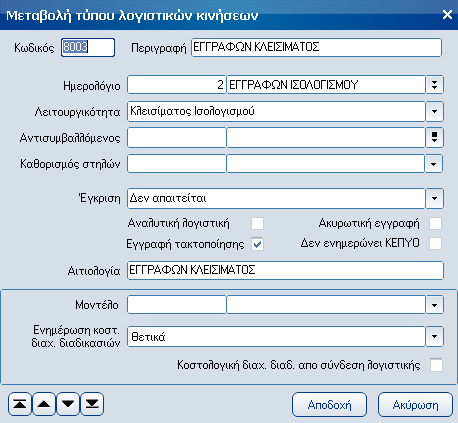Click the Αιτιολογία text field
458x423 pixels.
[x=285, y=270]
